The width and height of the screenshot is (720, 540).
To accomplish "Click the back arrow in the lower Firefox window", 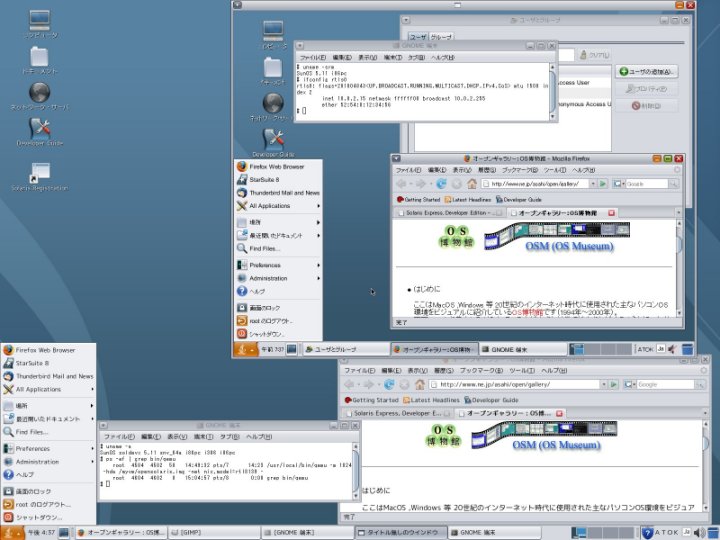I will [x=349, y=384].
